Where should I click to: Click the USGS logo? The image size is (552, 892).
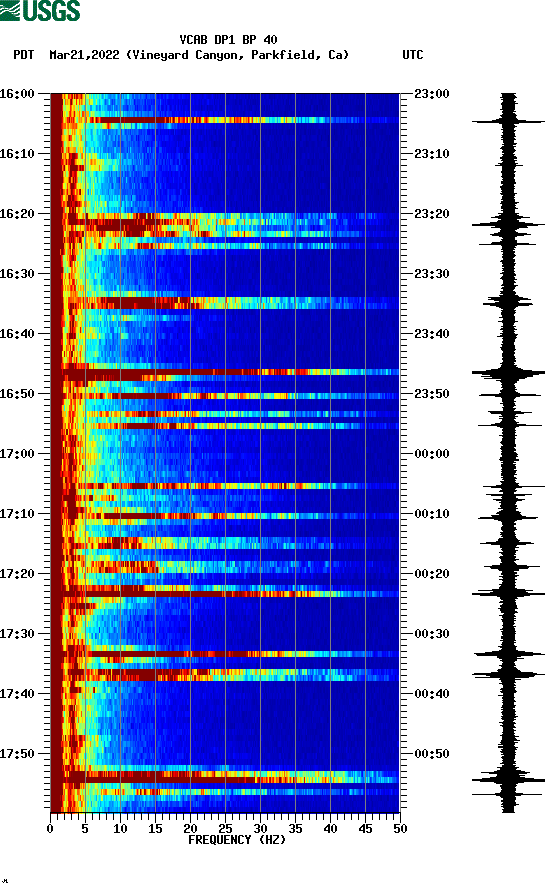[x=40, y=10]
